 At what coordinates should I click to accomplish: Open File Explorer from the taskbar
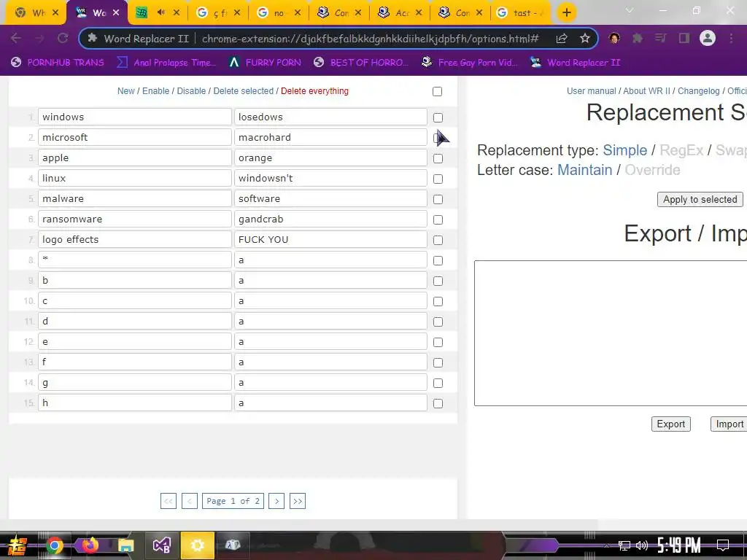tap(125, 545)
